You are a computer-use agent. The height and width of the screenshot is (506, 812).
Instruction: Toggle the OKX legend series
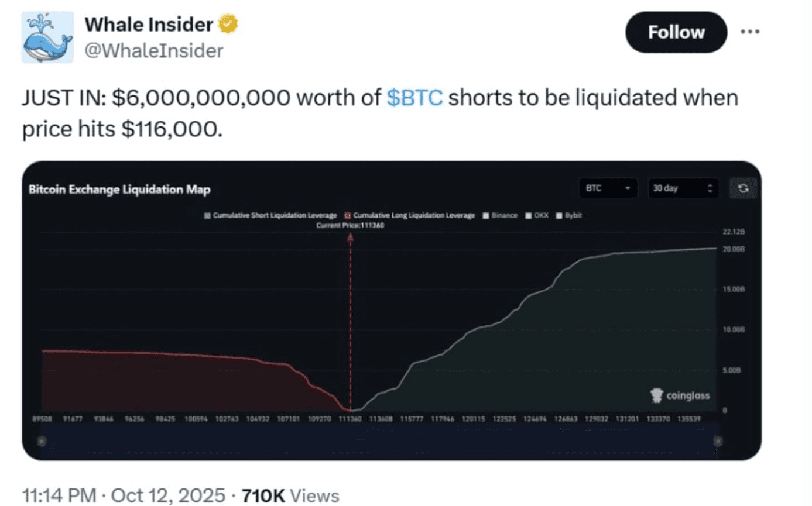[x=536, y=215]
